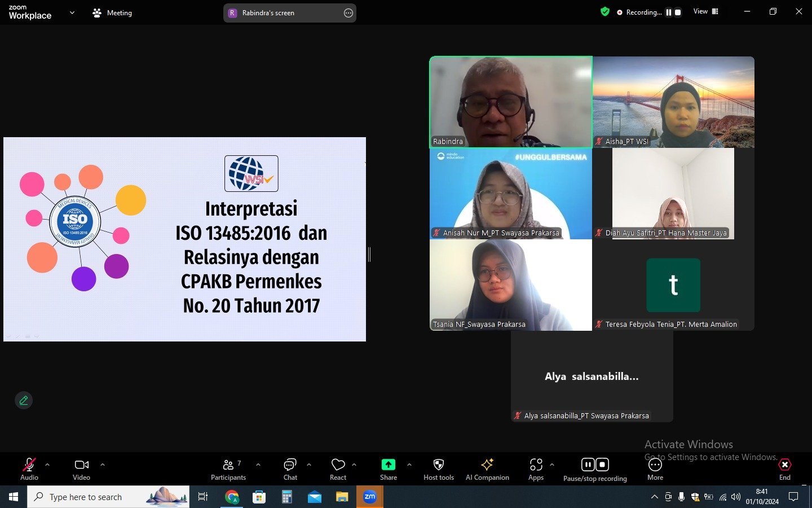Image resolution: width=812 pixels, height=508 pixels.
Task: Click the Zoom taskbar icon
Action: click(x=370, y=497)
